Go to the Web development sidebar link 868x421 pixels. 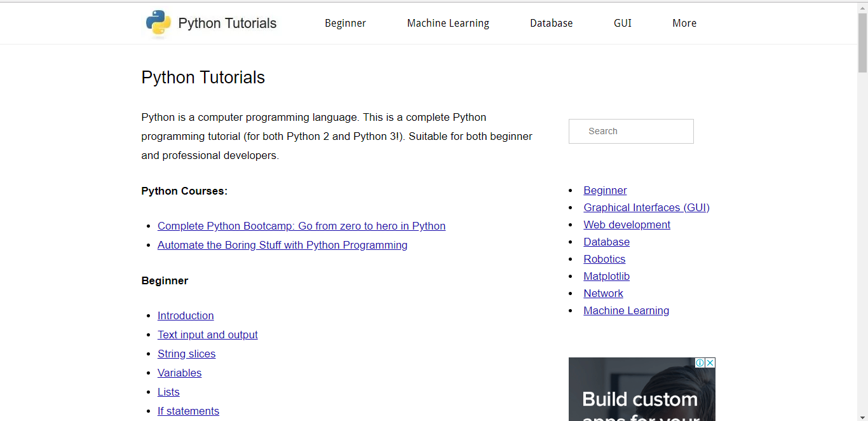pos(627,224)
